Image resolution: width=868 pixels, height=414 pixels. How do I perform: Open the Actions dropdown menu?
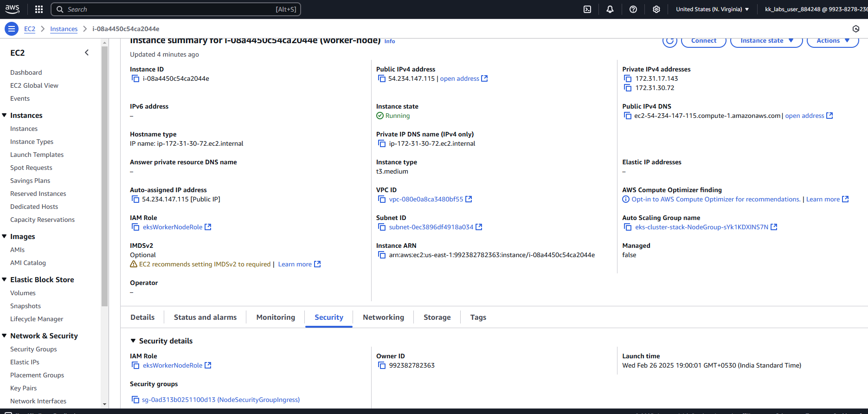click(832, 41)
